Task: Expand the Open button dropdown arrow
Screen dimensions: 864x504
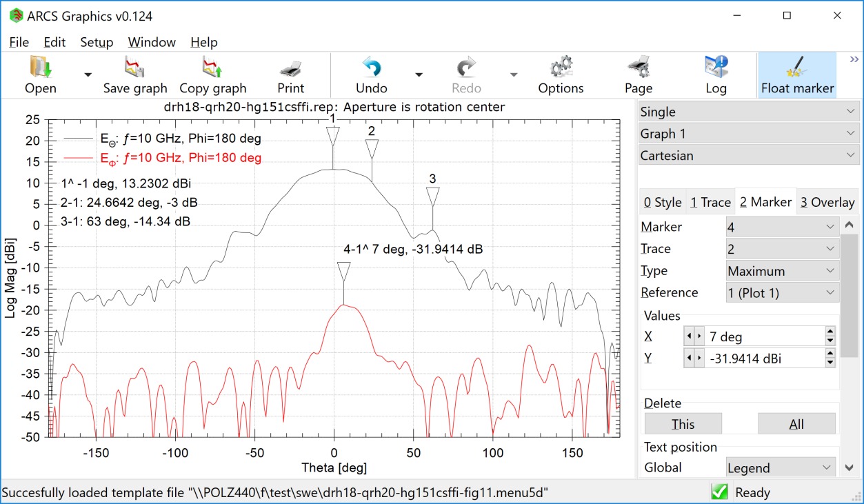Action: (x=88, y=74)
